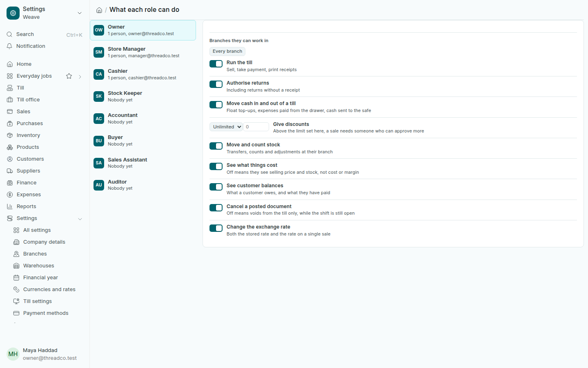Click the Every branch chip
The image size is (588, 368).
click(x=227, y=51)
